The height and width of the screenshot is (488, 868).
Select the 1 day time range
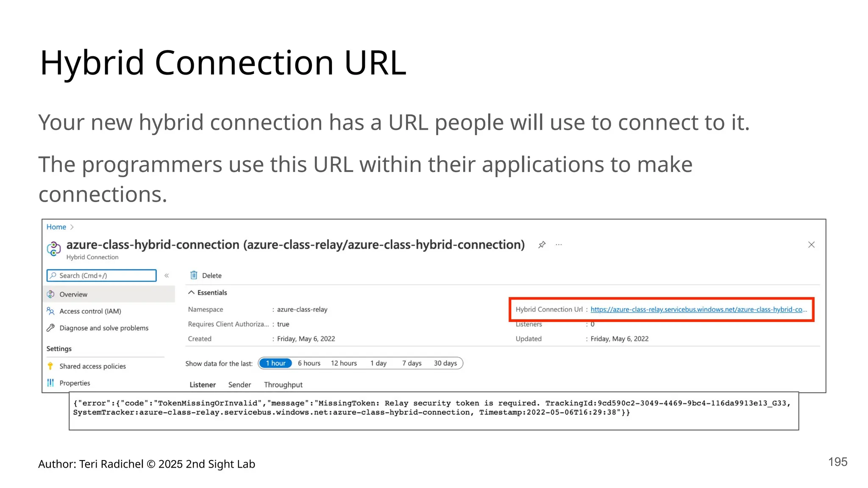[378, 363]
